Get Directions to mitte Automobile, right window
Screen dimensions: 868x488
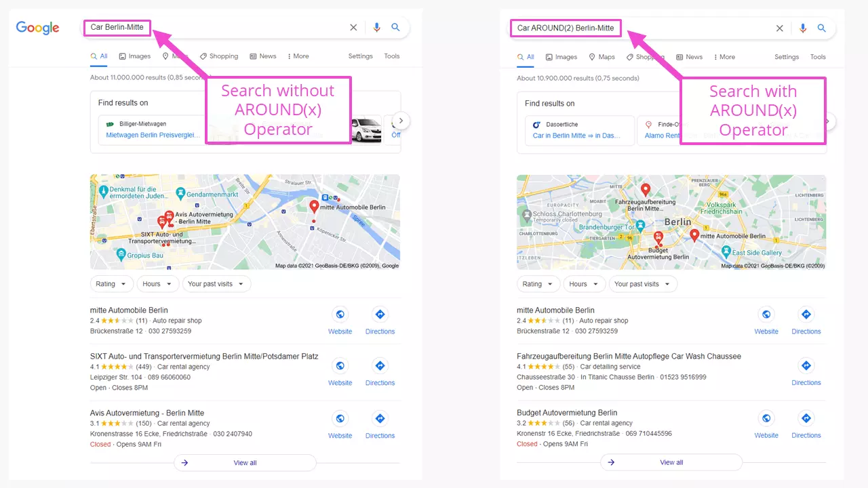[x=806, y=320]
